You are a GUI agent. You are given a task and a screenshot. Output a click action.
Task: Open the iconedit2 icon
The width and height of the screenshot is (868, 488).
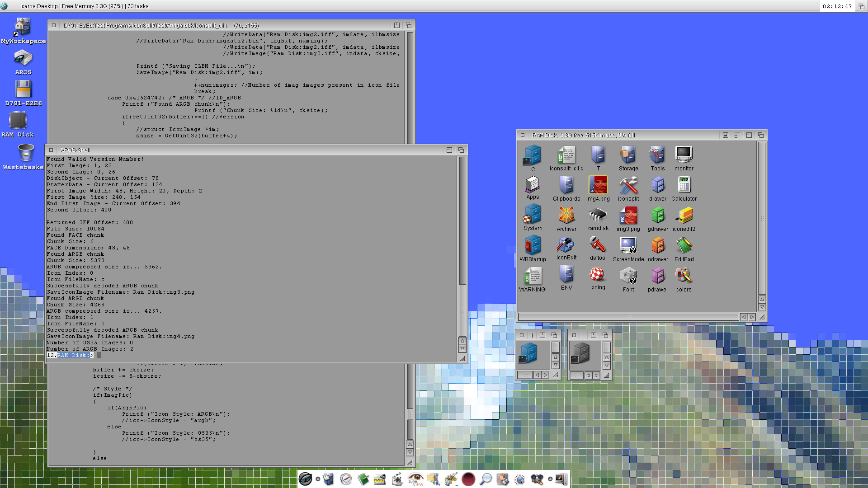pyautogui.click(x=684, y=216)
